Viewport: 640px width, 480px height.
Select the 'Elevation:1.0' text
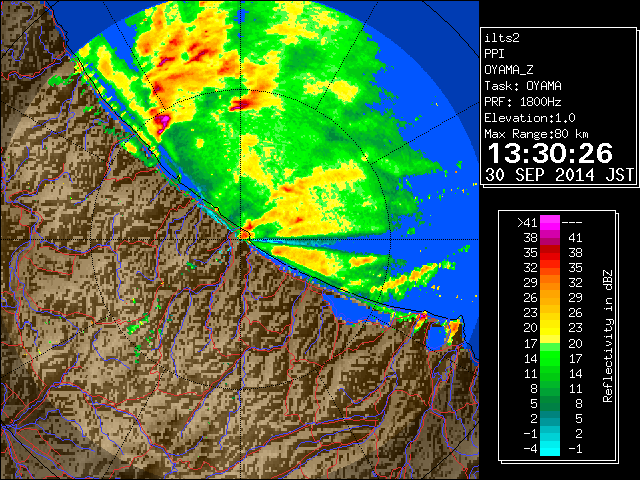pyautogui.click(x=530, y=118)
